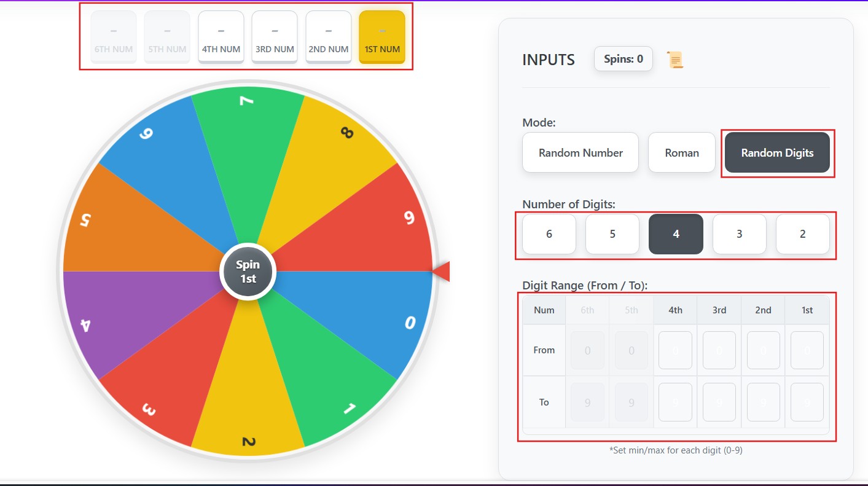Image resolution: width=868 pixels, height=486 pixels.
Task: Click the 'Num' table header cell
Action: point(544,310)
